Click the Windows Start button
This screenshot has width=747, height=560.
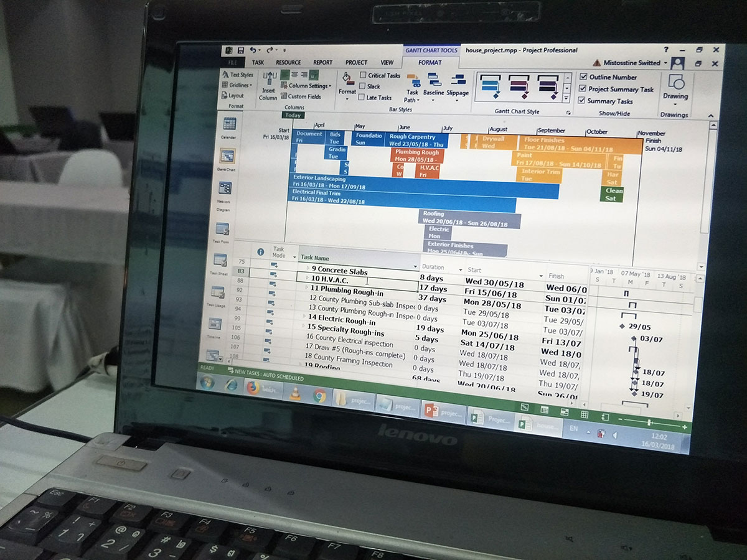207,382
